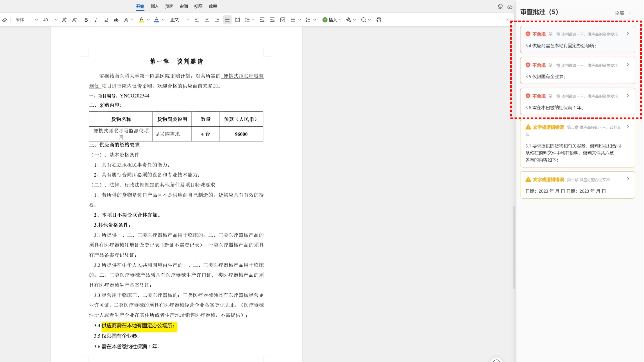Increase paragraph indent
The width and height of the screenshot is (644, 362).
pos(272,20)
